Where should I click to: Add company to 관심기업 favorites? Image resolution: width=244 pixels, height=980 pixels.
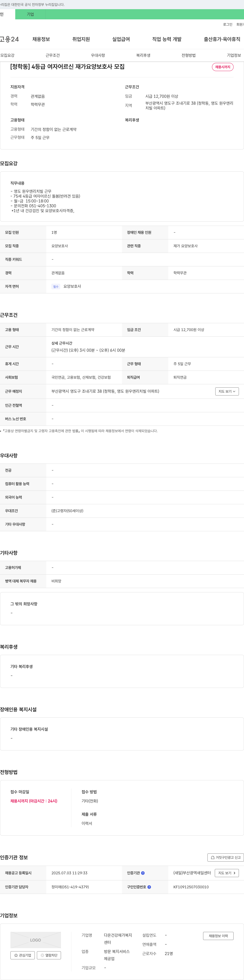[22, 955]
